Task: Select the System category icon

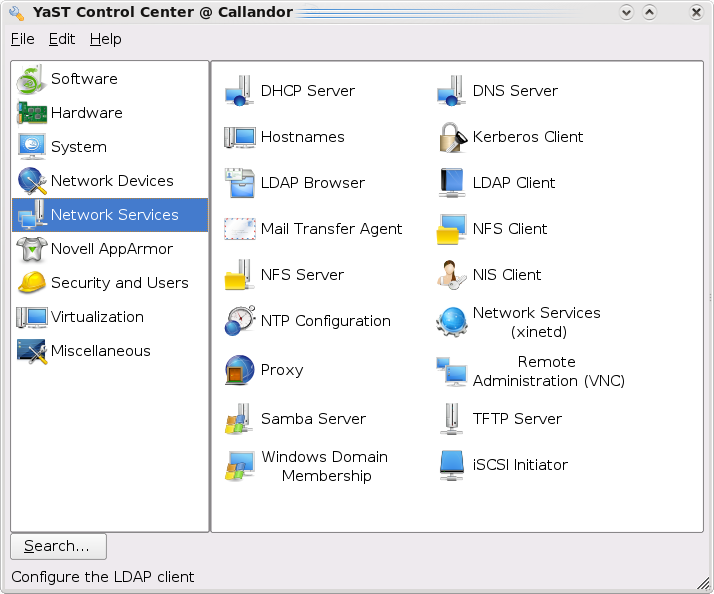Action: 31,147
